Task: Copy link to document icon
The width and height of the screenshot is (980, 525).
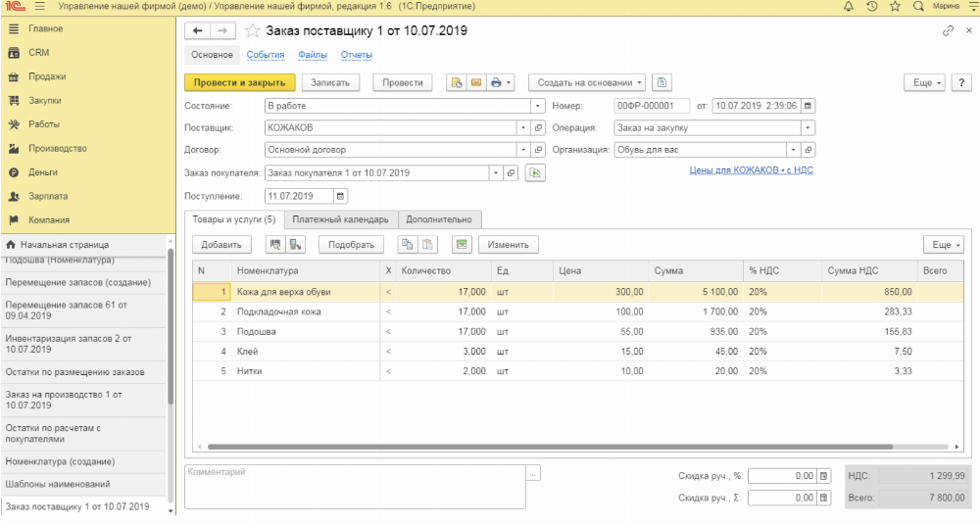Action: [948, 30]
